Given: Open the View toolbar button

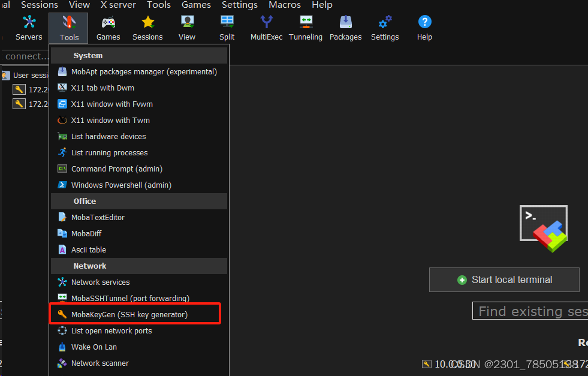Looking at the screenshot, I should (187, 28).
